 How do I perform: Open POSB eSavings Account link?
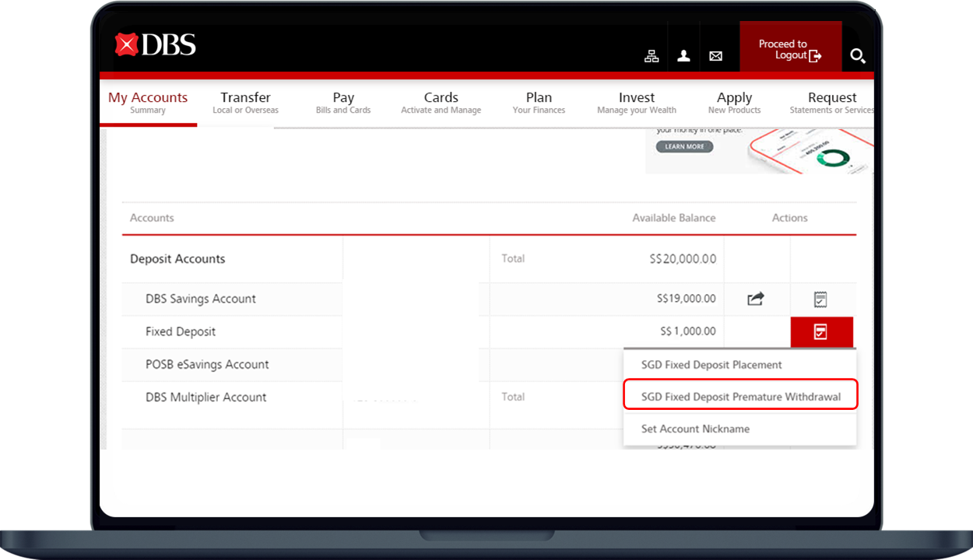pos(207,365)
